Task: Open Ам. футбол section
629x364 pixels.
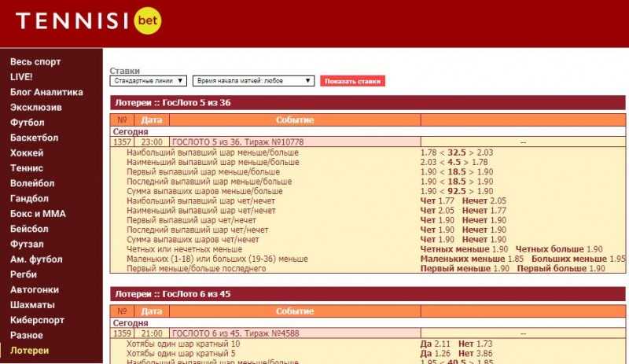Action: click(36, 259)
